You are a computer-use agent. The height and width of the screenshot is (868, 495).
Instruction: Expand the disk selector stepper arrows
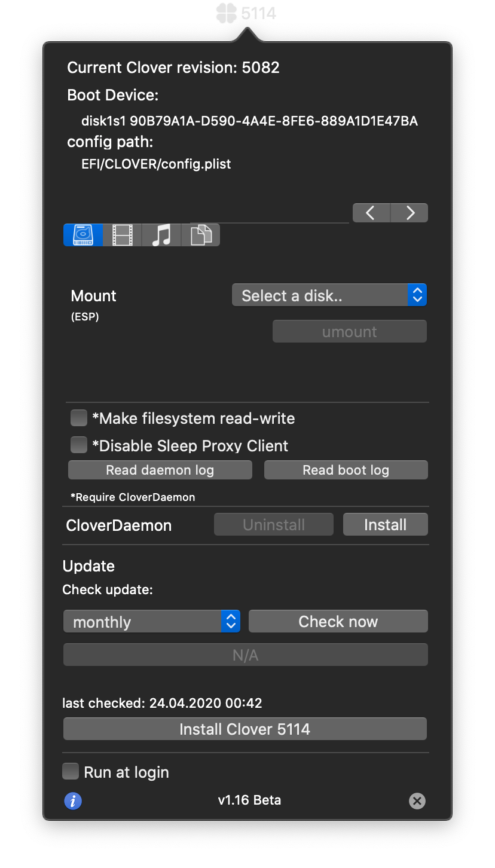[417, 294]
